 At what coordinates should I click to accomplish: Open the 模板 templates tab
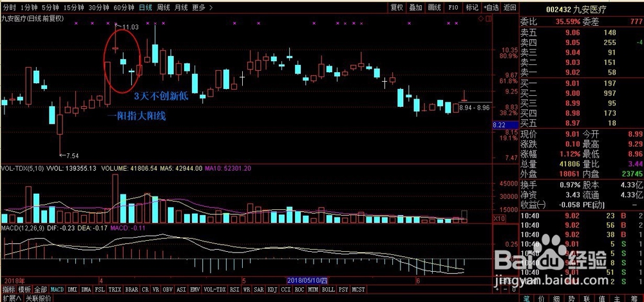pyautogui.click(x=24, y=290)
